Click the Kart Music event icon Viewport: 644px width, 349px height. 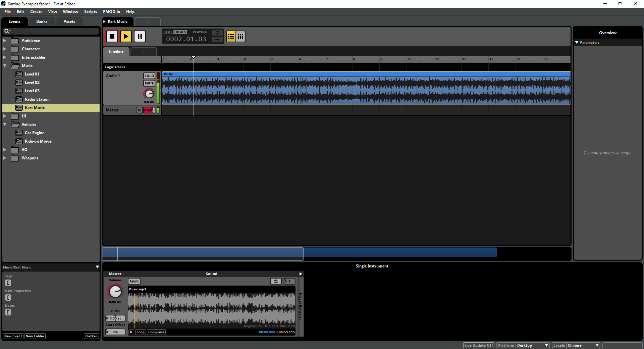[x=19, y=108]
